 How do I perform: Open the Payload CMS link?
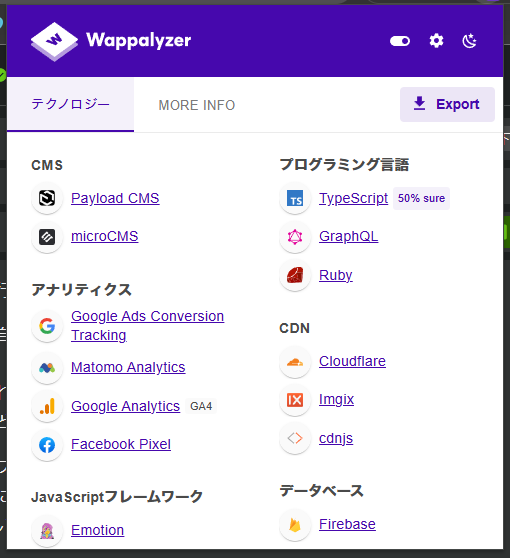[x=115, y=198]
